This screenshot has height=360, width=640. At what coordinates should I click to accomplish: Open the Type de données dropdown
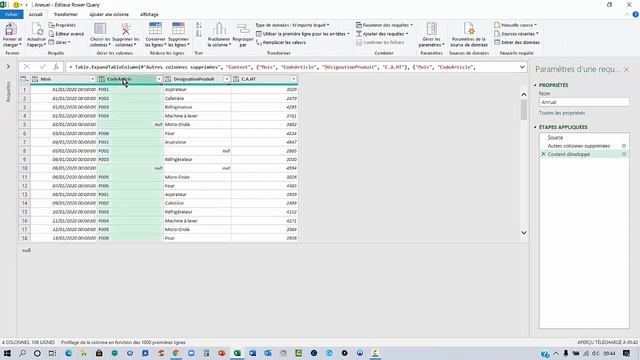292,25
